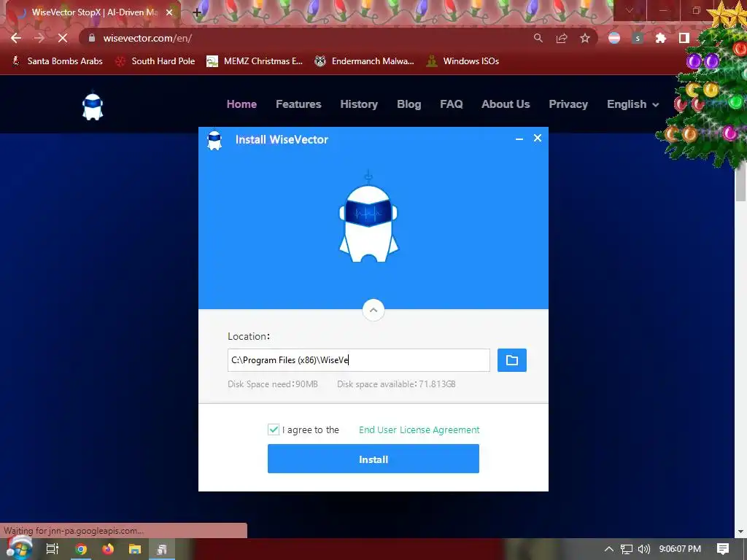The image size is (747, 560).
Task: Click the page vertical scrollbar thumb
Action: pyautogui.click(x=741, y=183)
